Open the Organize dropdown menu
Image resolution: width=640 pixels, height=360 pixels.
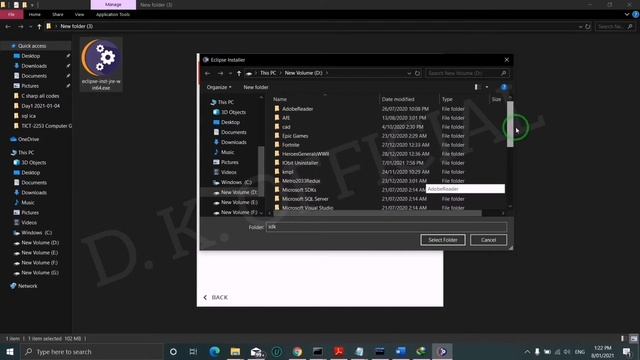tap(219, 87)
